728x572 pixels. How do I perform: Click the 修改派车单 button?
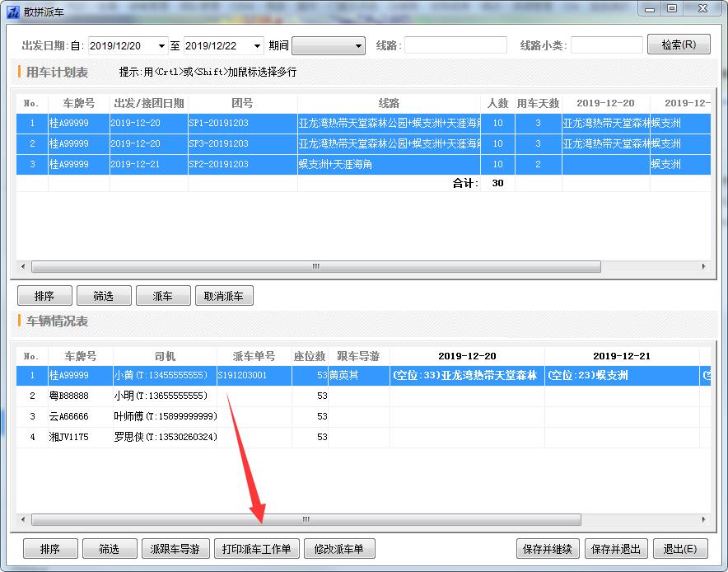point(339,549)
